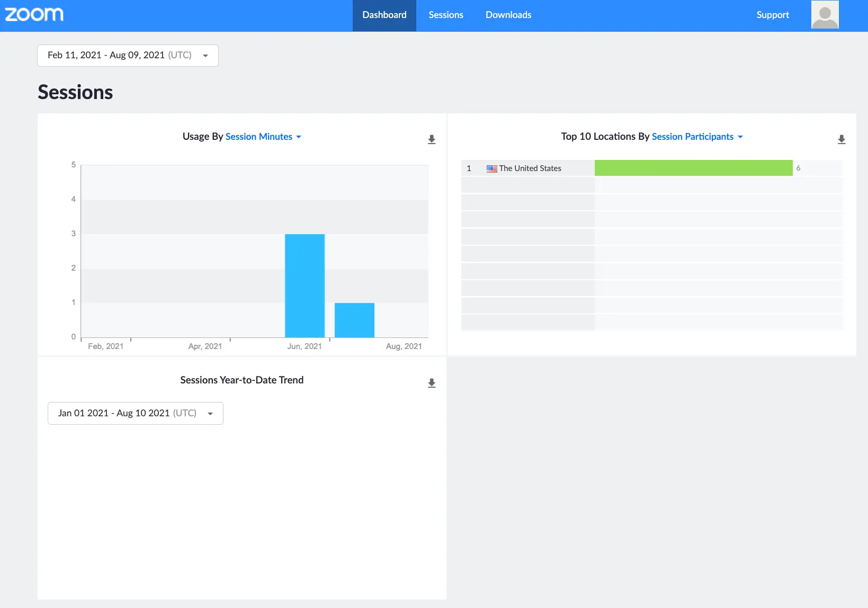Screen dimensions: 868x608
Task: Open the Jan 01 - Aug 10 date range picker
Action: click(135, 413)
